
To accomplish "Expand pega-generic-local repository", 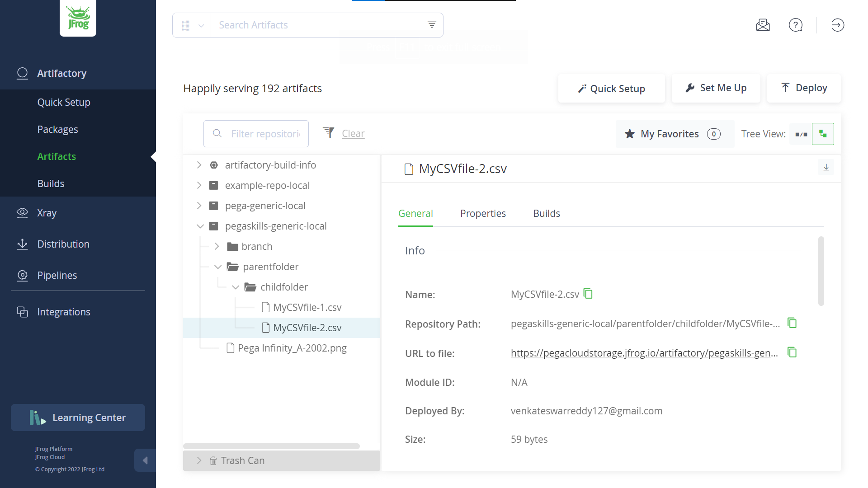I will [199, 206].
